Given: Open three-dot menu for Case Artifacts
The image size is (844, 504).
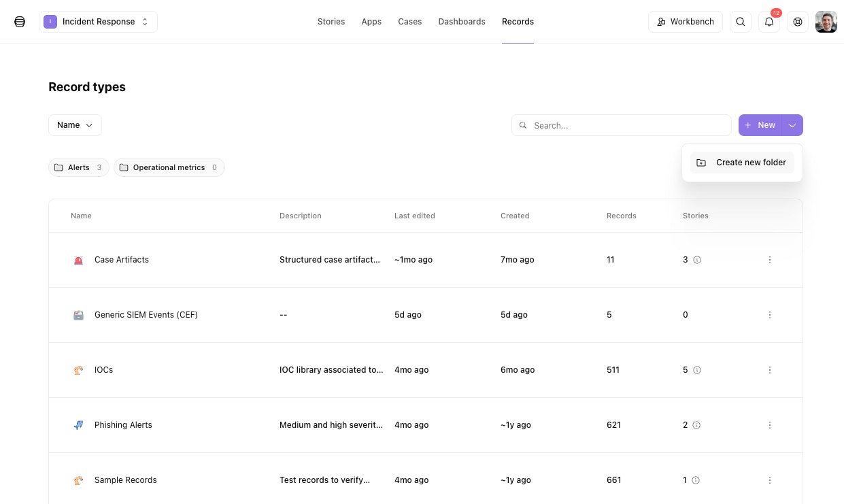Looking at the screenshot, I should point(770,260).
